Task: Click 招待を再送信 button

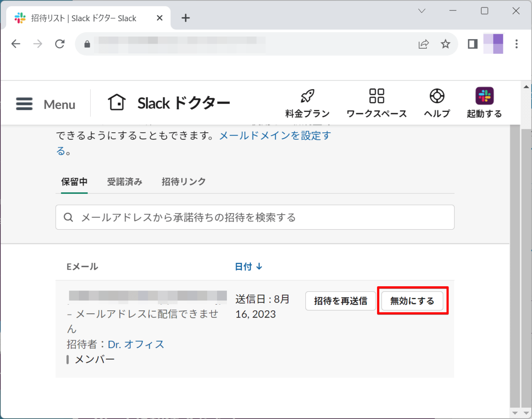Action: [340, 301]
